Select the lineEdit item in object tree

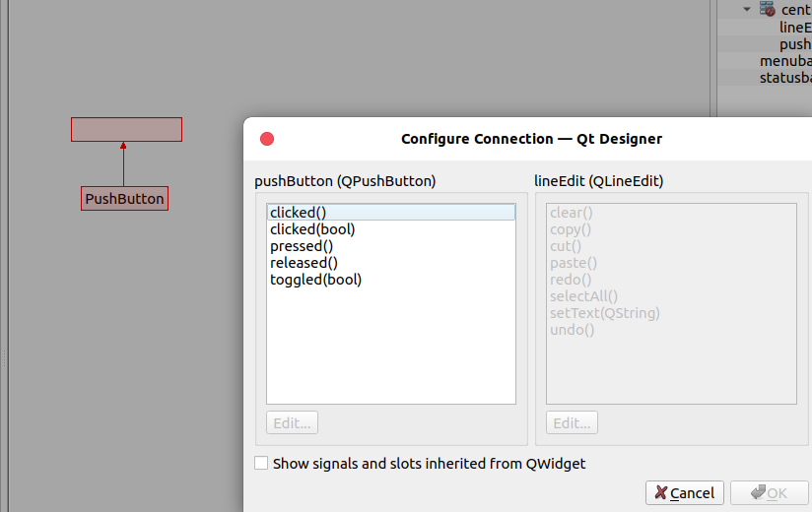click(795, 27)
